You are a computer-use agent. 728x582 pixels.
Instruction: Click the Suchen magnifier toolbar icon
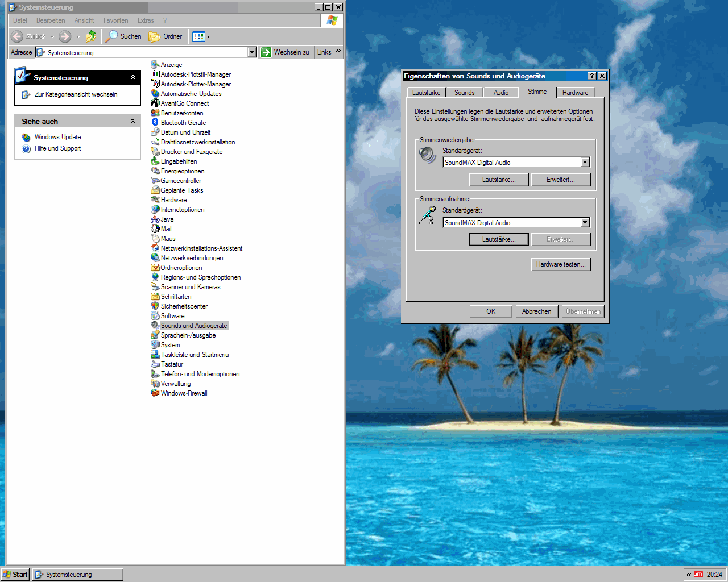point(111,36)
